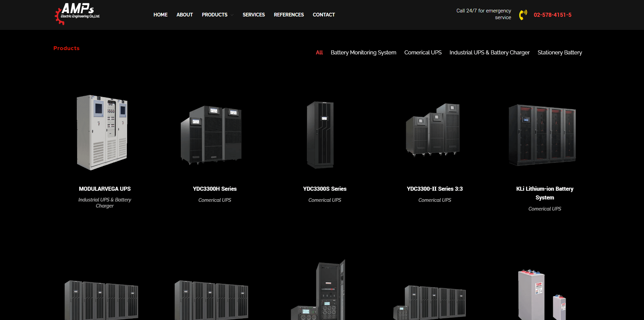Open the open-door tower UPS thumbnail

319,289
